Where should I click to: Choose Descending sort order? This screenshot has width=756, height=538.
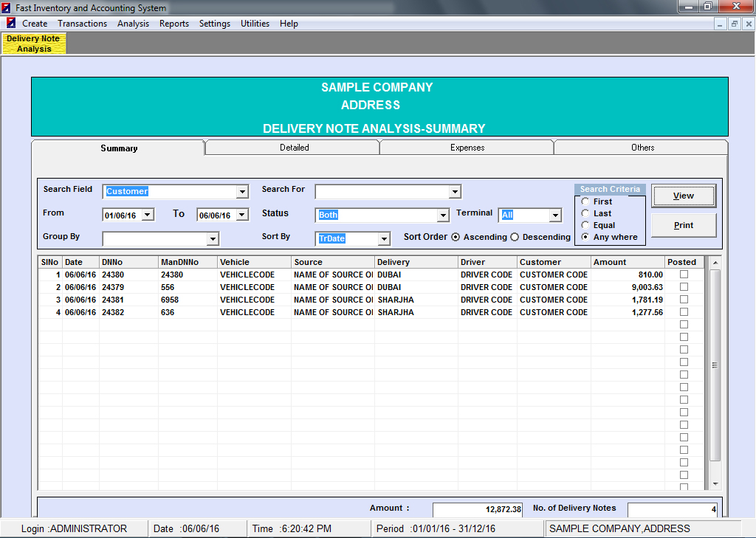[x=515, y=237]
